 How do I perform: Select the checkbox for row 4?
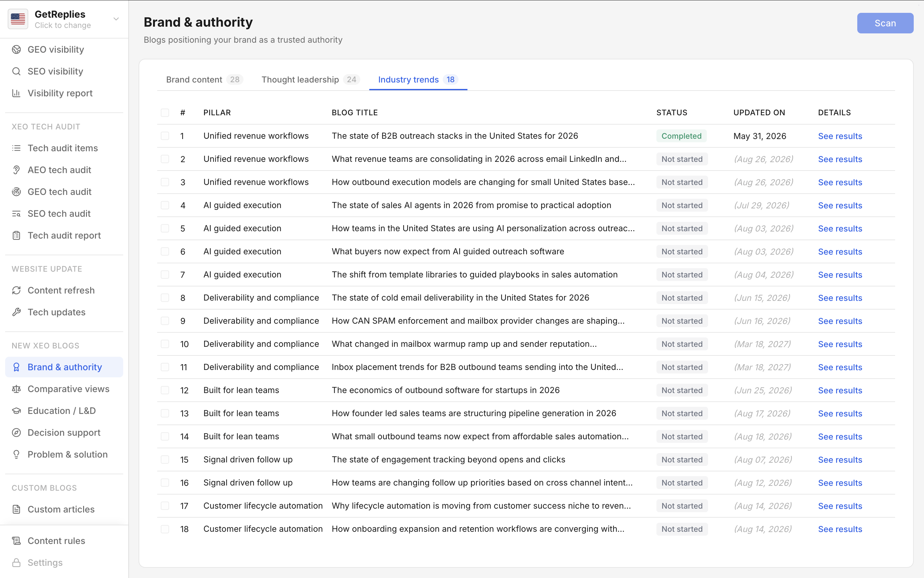pos(165,205)
